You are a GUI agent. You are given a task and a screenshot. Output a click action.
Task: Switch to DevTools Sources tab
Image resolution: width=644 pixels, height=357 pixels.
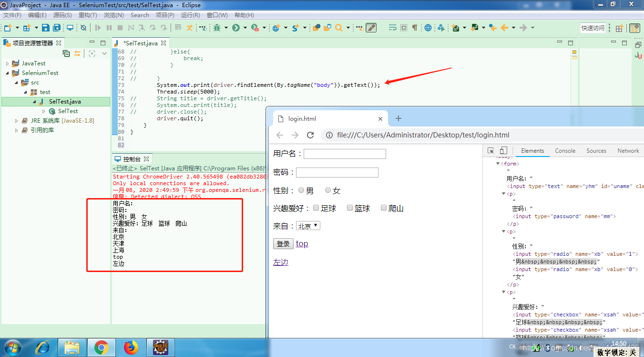click(x=596, y=151)
